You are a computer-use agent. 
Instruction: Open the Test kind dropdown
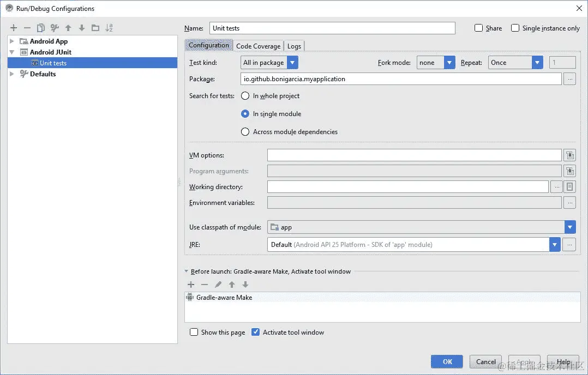coord(292,63)
